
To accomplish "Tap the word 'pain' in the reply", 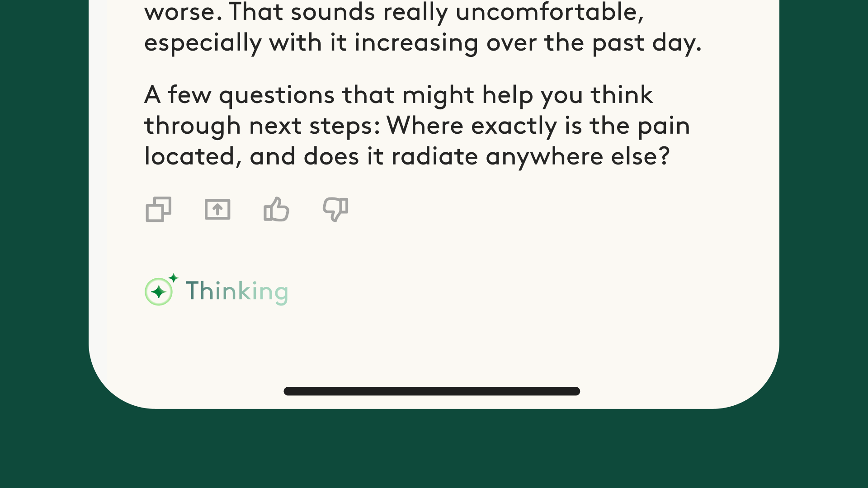I will [x=663, y=127].
